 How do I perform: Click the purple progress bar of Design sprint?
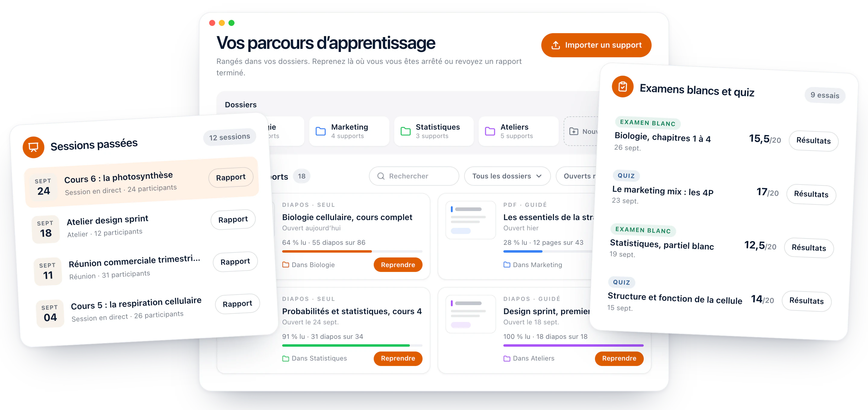click(573, 345)
